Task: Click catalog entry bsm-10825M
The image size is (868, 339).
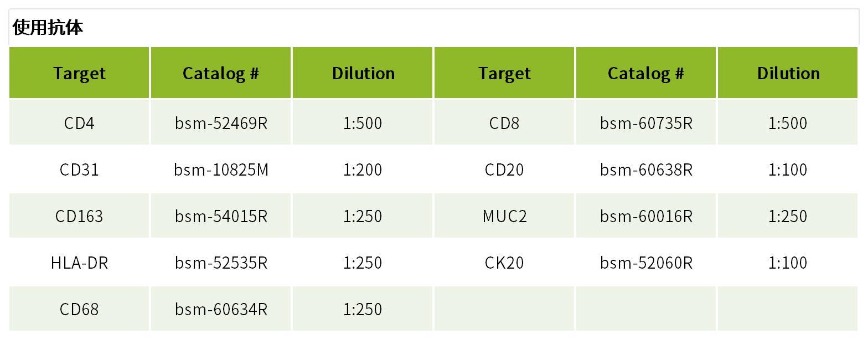Action: [x=221, y=169]
